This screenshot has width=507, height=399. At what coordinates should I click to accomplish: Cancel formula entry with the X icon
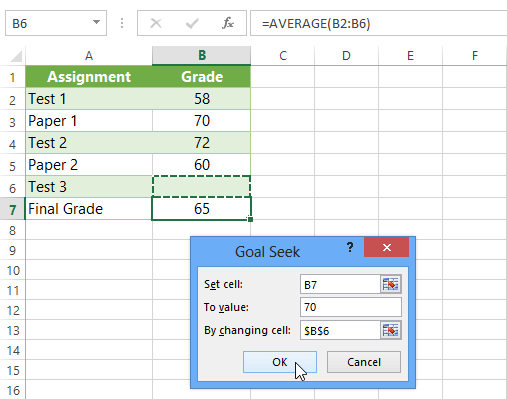tap(156, 23)
